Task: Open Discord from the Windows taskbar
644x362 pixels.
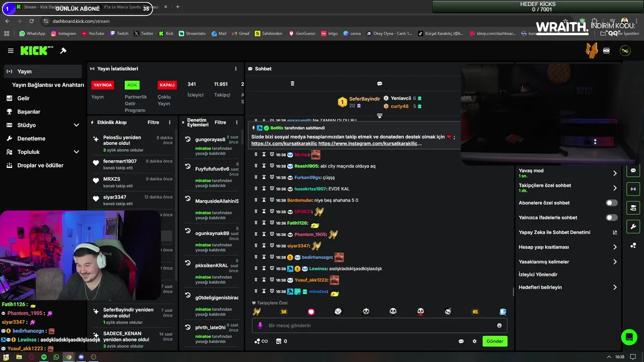Action: (81, 357)
